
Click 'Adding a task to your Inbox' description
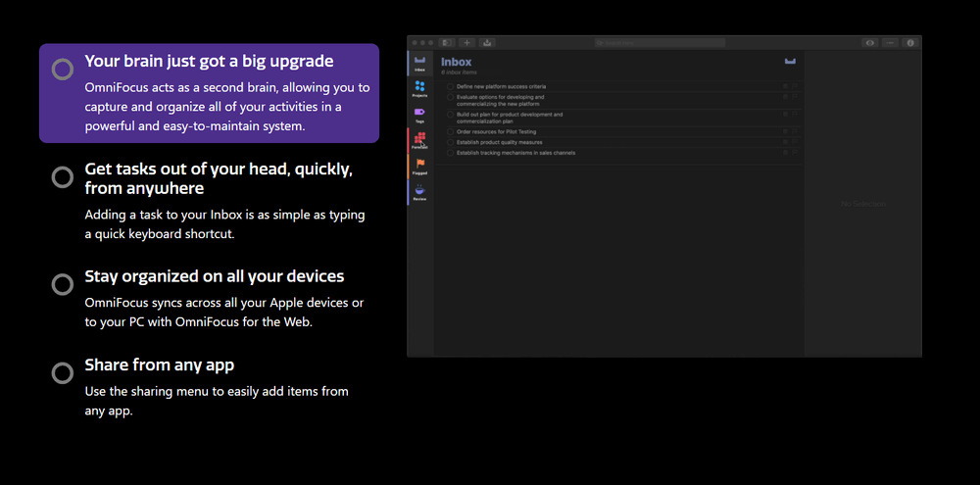(x=225, y=225)
